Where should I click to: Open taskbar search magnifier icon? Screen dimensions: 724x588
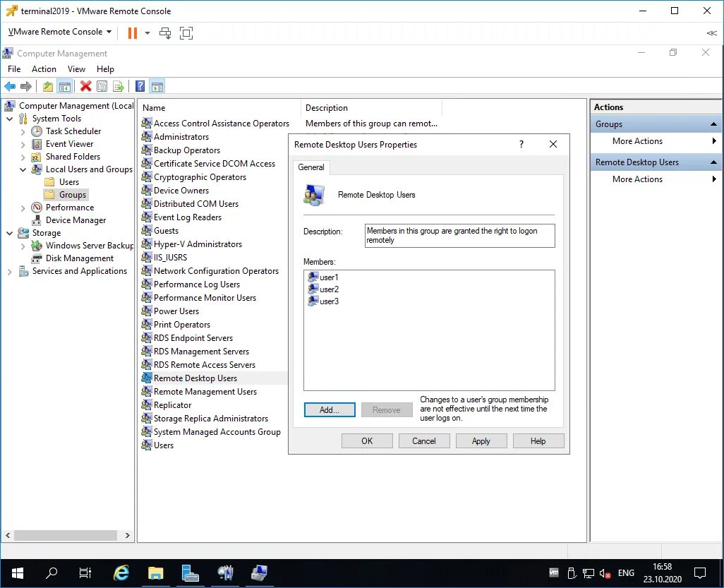pyautogui.click(x=52, y=573)
